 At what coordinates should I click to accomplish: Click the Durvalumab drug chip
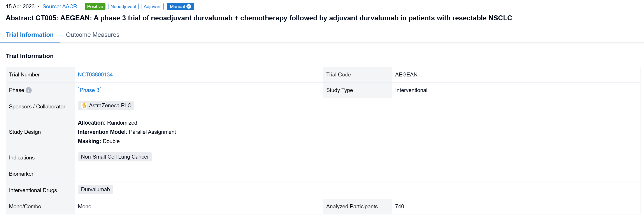pos(95,189)
